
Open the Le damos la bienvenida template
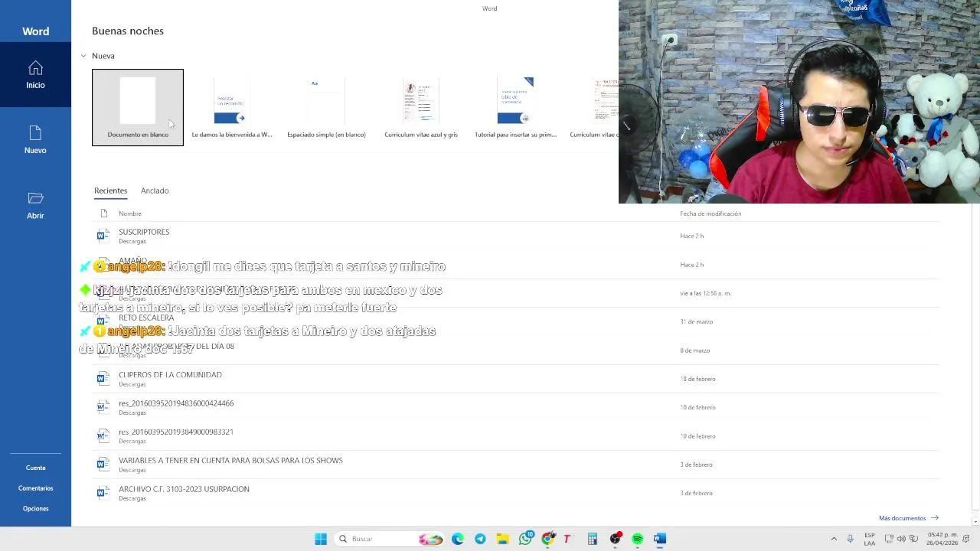point(231,107)
